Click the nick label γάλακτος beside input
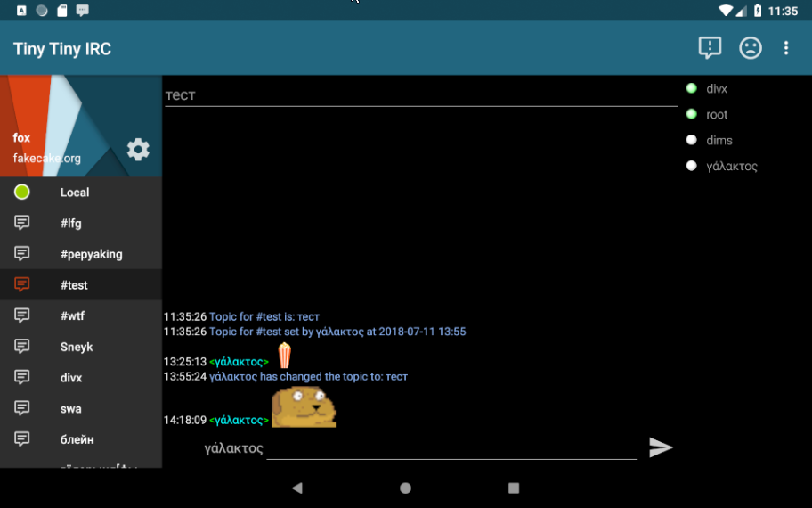 tap(233, 448)
